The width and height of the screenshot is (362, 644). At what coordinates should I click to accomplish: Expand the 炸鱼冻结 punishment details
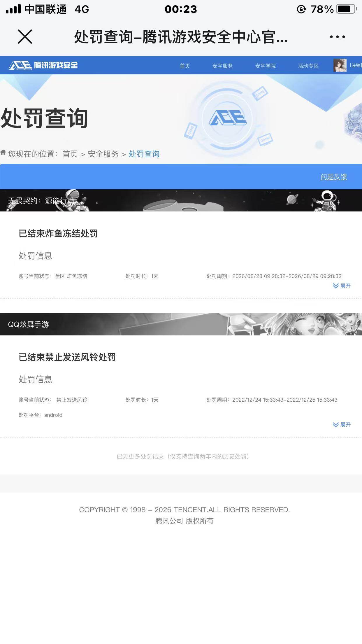coord(342,286)
